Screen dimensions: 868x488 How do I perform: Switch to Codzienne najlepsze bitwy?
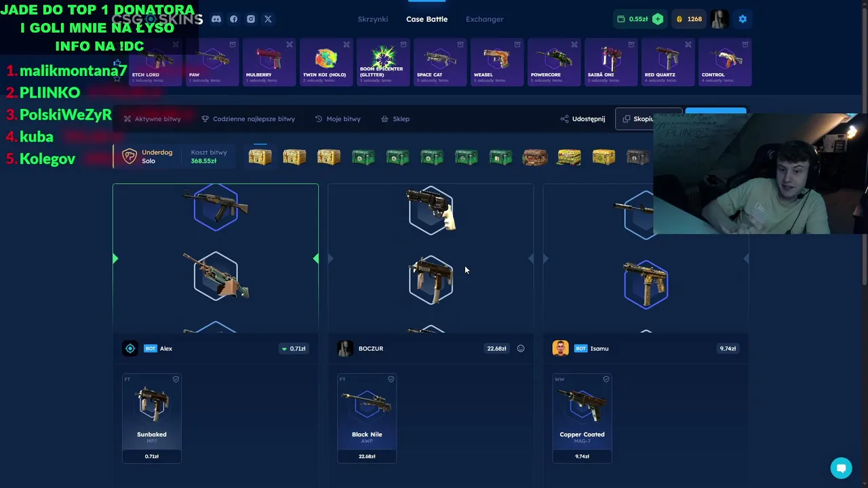(248, 119)
